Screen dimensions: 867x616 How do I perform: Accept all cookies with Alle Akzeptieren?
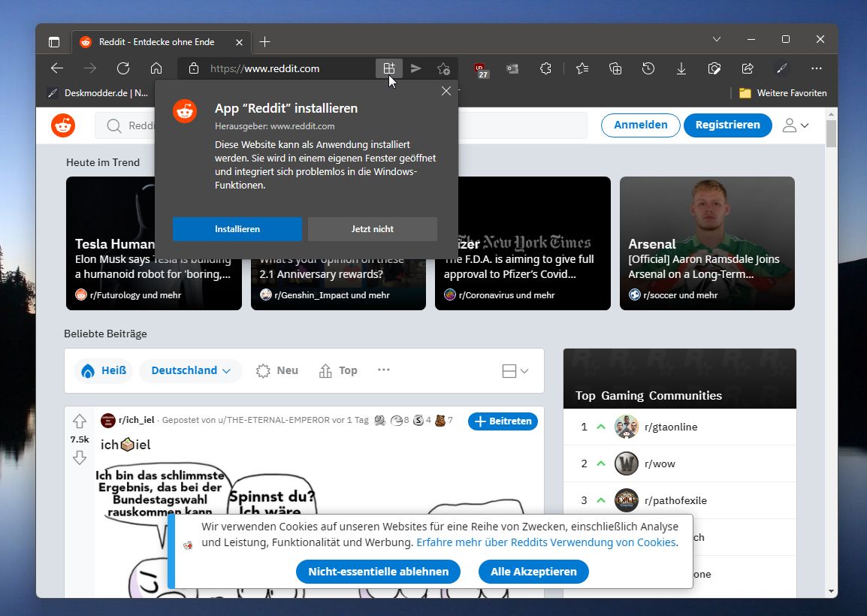[533, 572]
